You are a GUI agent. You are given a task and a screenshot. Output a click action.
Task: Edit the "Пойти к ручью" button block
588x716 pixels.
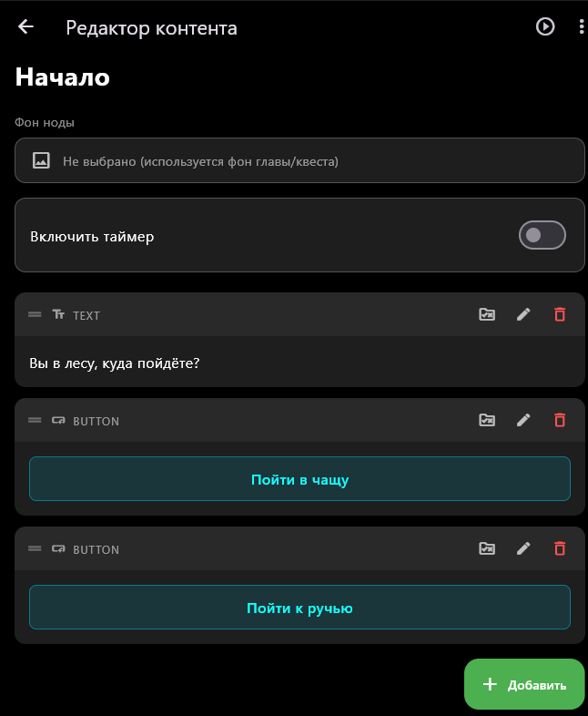(x=523, y=548)
